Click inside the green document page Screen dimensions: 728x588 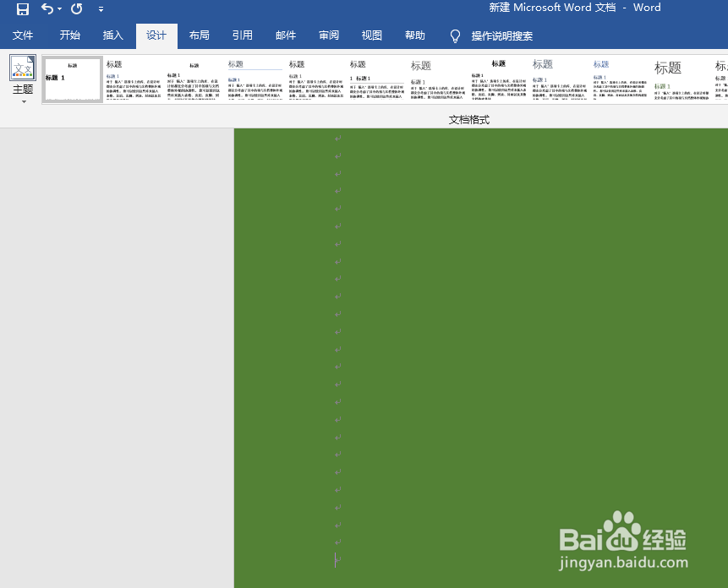click(x=465, y=338)
